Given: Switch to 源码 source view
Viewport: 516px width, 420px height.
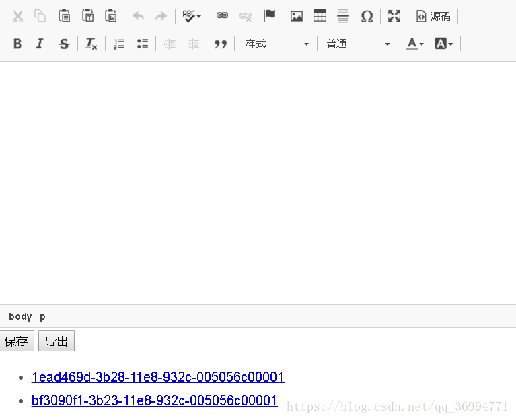Looking at the screenshot, I should [433, 16].
